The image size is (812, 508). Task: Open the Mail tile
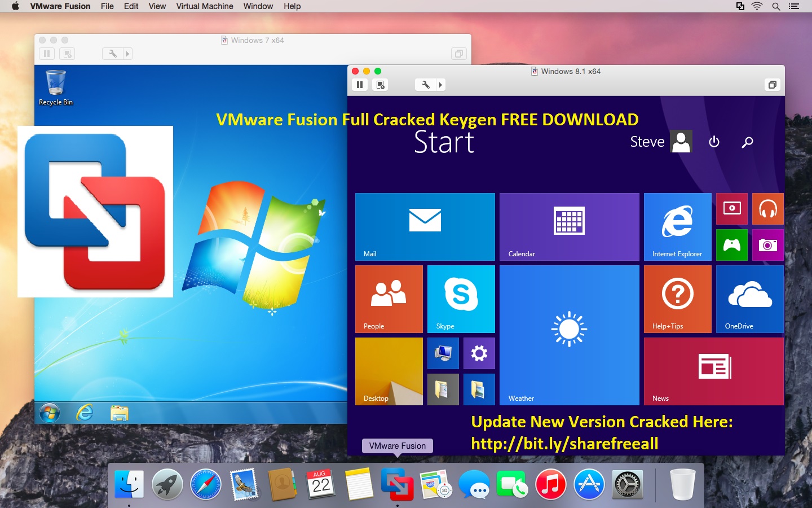click(425, 226)
